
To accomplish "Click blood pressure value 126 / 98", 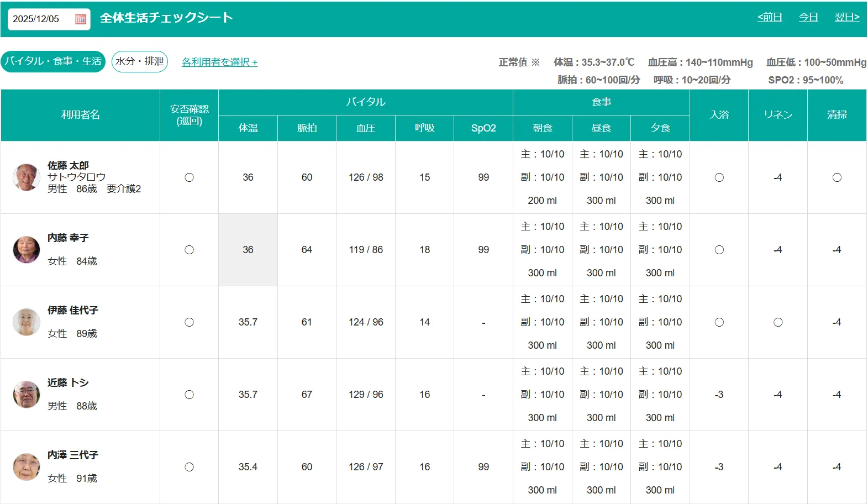I will (x=366, y=177).
